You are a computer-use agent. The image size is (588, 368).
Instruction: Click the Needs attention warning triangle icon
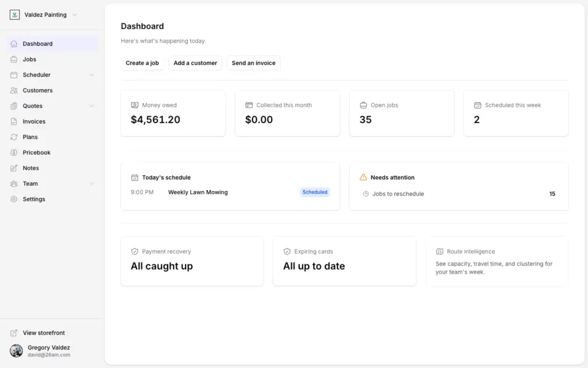pos(363,177)
